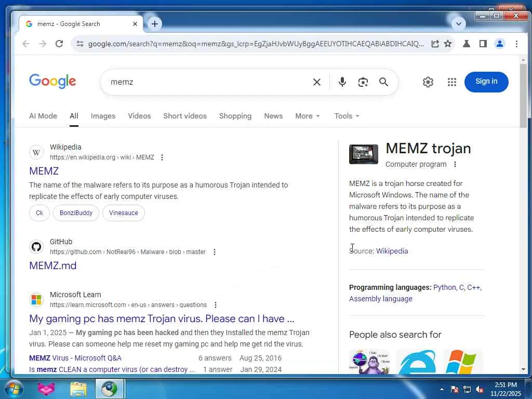Switch to Images results

pyautogui.click(x=103, y=116)
